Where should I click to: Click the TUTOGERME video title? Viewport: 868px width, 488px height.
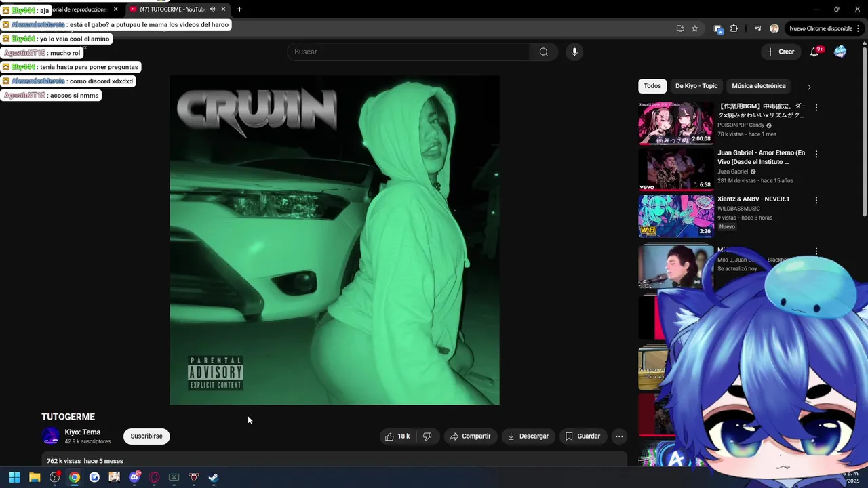[x=68, y=417]
